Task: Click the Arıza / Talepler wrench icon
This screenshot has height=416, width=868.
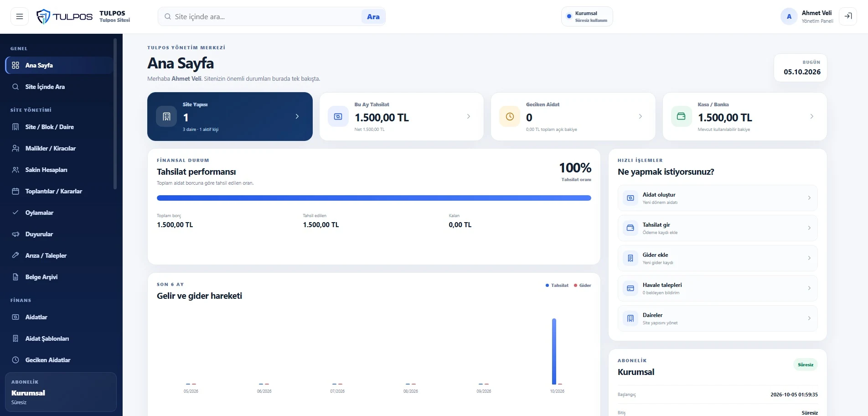Action: coord(15,255)
